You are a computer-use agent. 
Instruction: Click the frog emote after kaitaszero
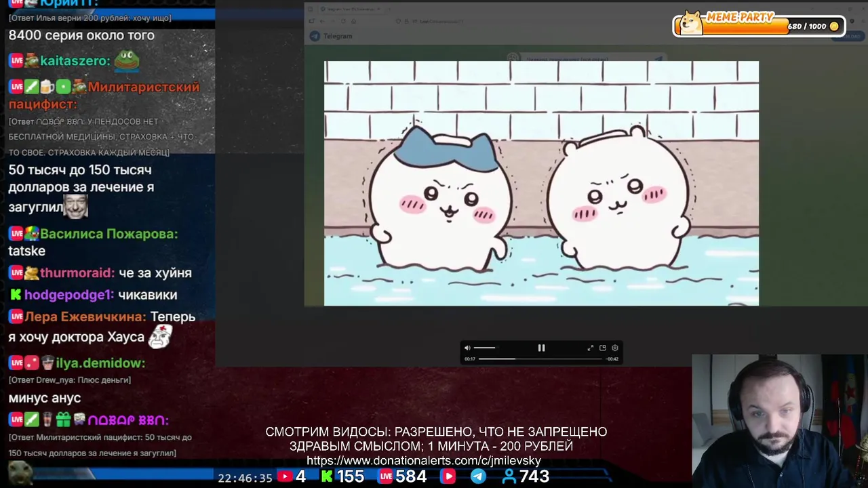tap(126, 60)
